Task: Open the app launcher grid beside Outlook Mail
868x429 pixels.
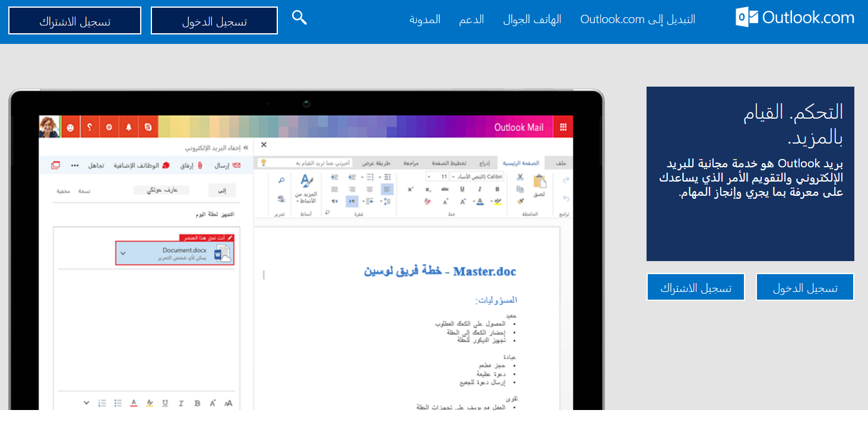Action: tap(563, 127)
